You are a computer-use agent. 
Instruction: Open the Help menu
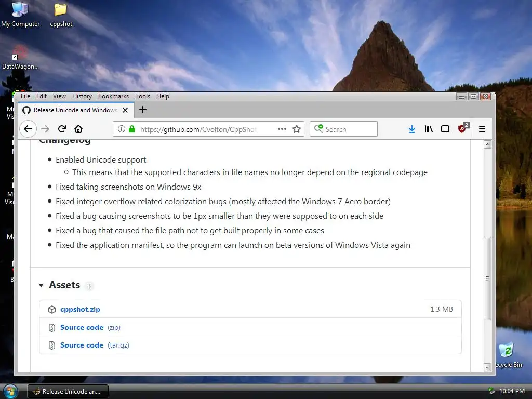pos(163,96)
